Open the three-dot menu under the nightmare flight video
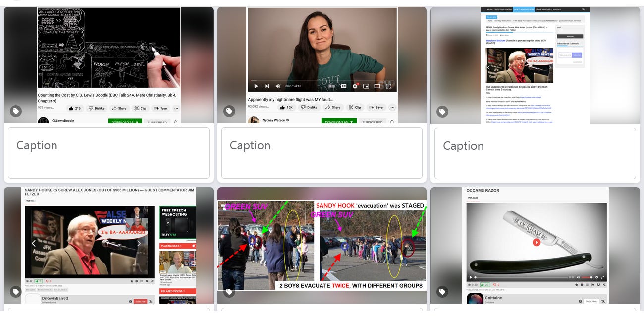The height and width of the screenshot is (316, 644). pyautogui.click(x=392, y=107)
